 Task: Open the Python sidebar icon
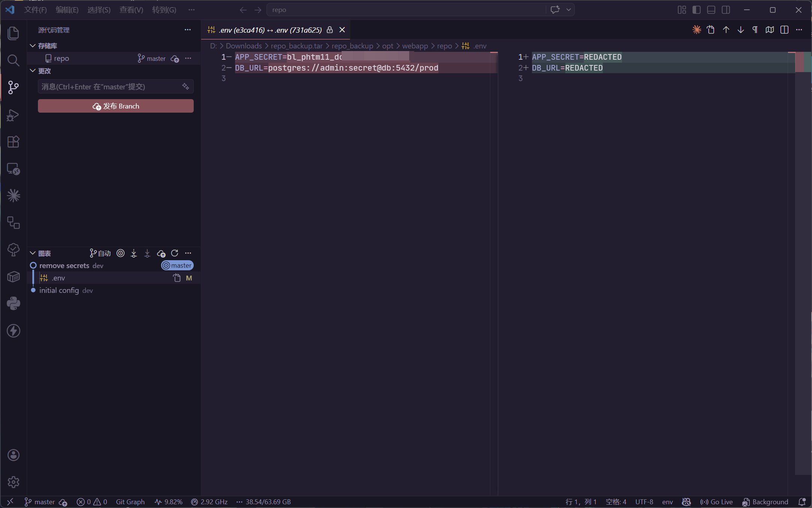14,303
